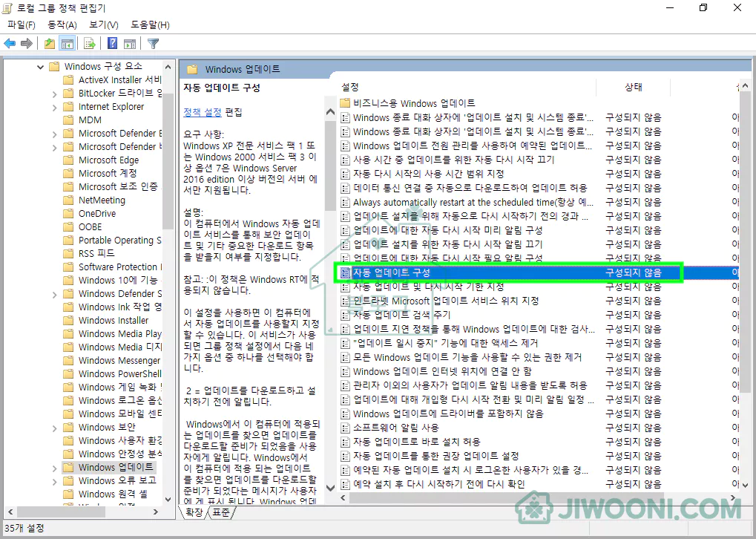Click description pane scroll down arrow
756x539 pixels.
[x=330, y=487]
